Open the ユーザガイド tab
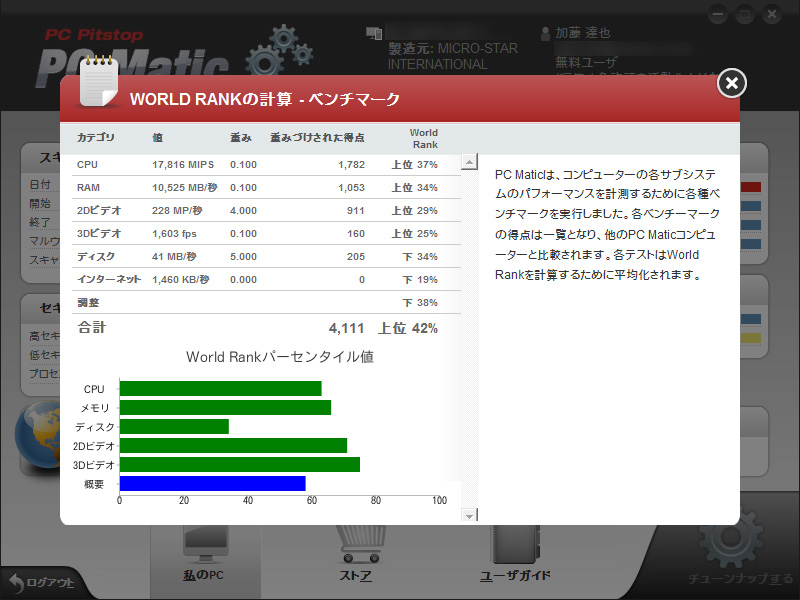 pyautogui.click(x=515, y=576)
